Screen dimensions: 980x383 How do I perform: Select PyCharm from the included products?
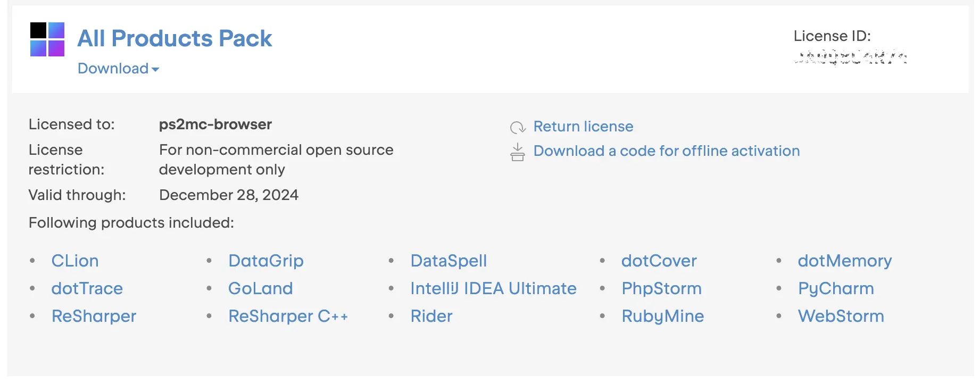point(835,288)
